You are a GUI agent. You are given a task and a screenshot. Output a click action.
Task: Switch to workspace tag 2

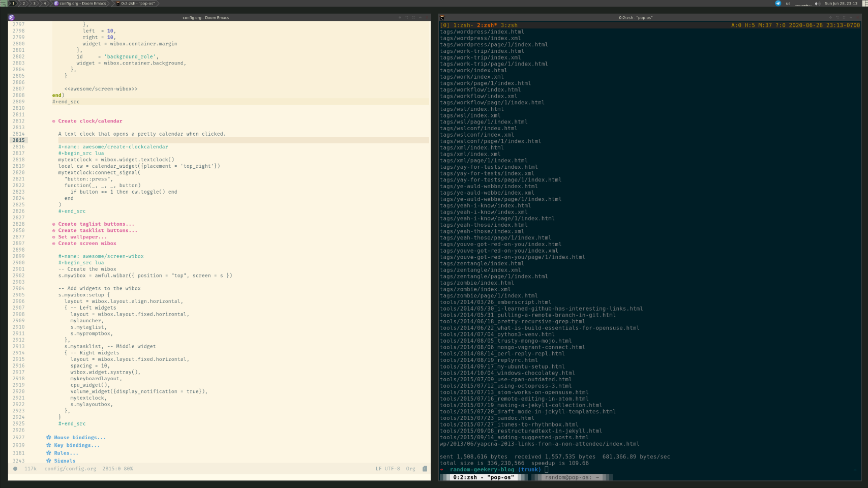pyautogui.click(x=23, y=3)
